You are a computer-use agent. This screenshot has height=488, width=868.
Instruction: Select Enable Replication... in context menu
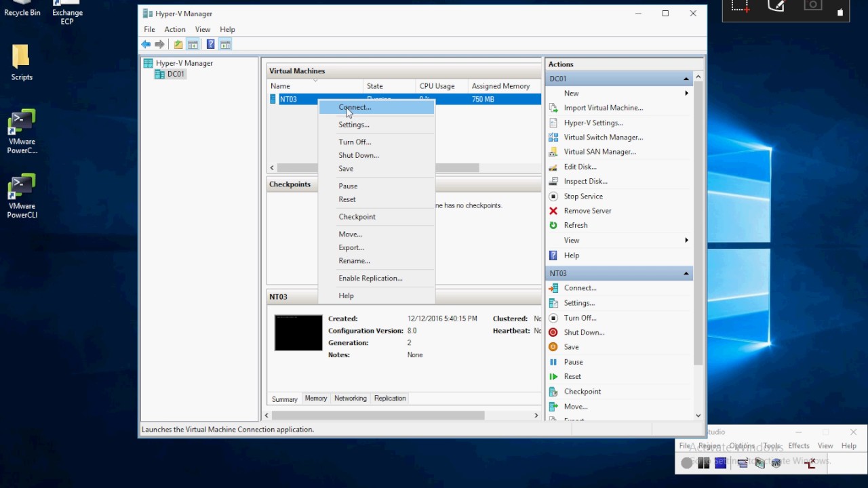click(x=370, y=279)
